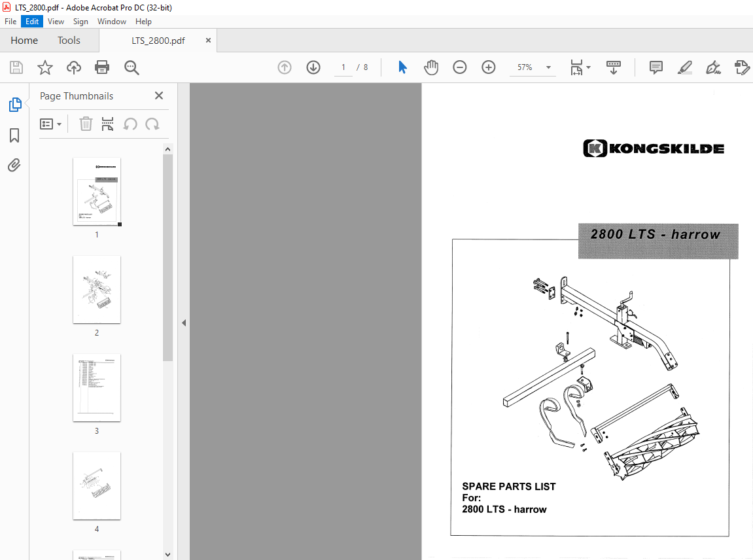This screenshot has height=560, width=753.
Task: Rotate page counterclockwise icon
Action: 130,124
